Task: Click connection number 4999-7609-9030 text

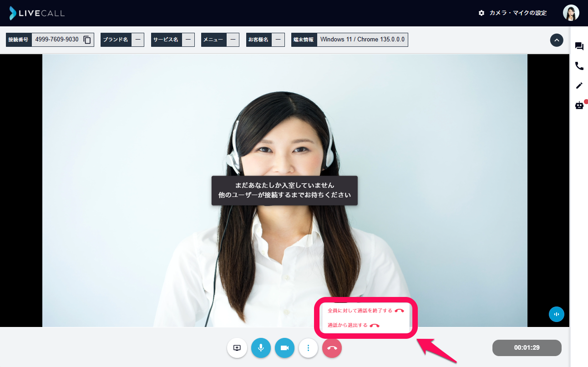Action: (x=56, y=40)
